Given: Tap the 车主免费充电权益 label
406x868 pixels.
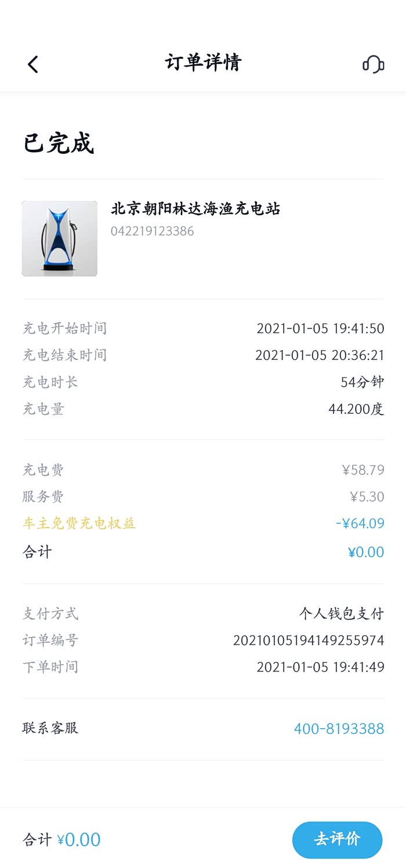Looking at the screenshot, I should [x=79, y=523].
